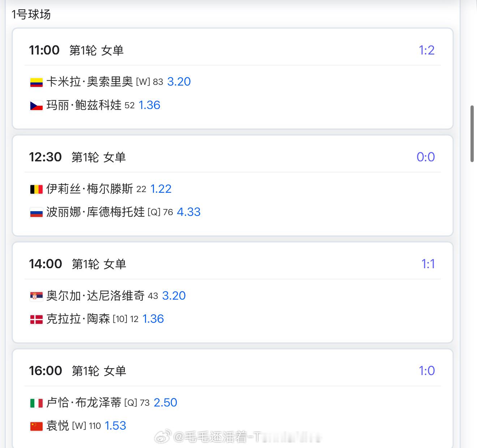477x448 pixels.
Task: Select odds 1.53 for 袁悦
Action: coord(115,426)
